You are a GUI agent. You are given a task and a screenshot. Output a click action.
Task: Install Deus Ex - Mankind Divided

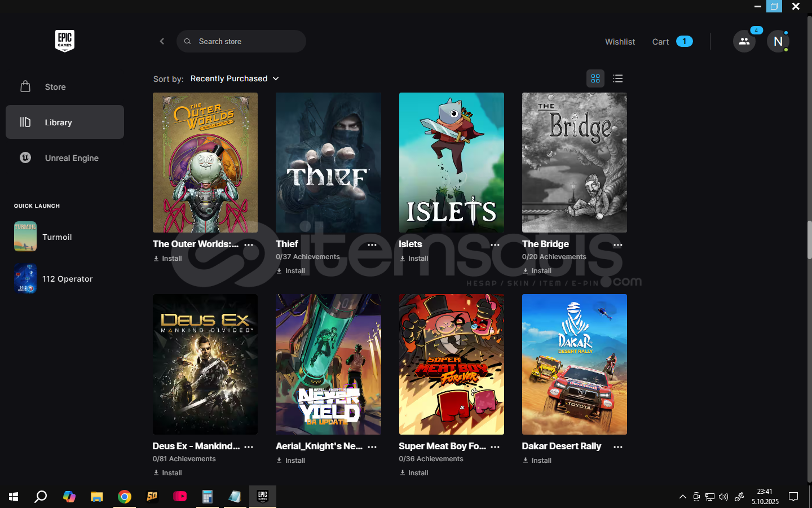tap(167, 473)
